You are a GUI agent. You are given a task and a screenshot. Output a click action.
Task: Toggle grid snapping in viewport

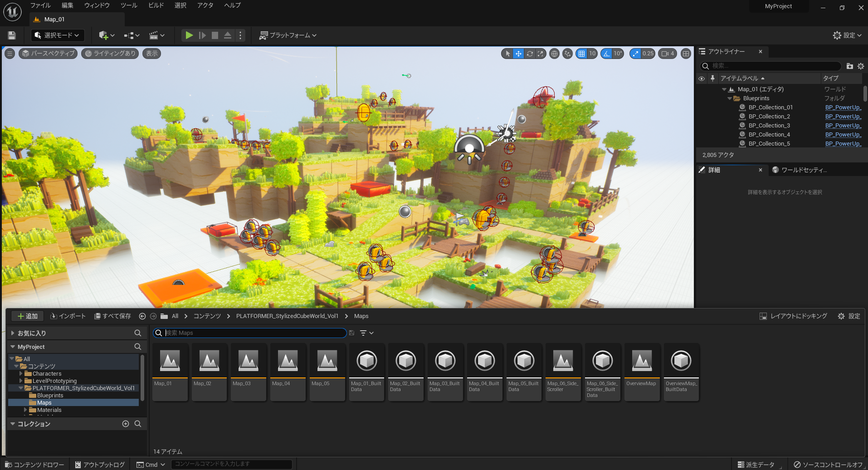point(581,54)
